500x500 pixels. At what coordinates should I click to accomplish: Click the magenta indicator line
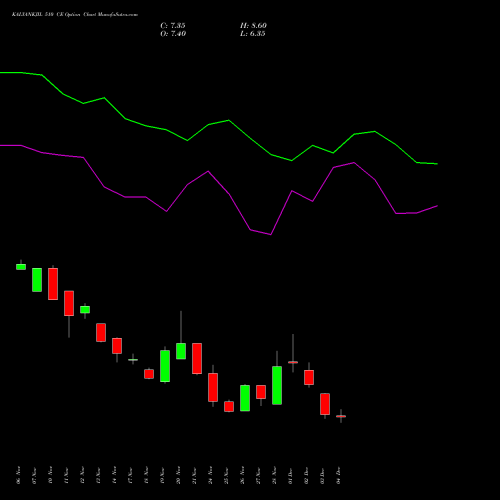(219, 183)
